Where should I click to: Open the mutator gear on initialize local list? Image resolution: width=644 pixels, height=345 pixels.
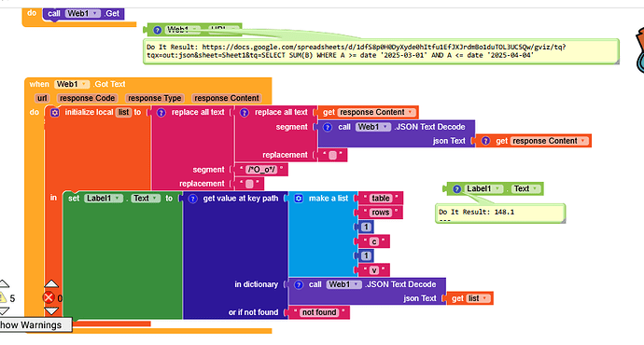55,113
